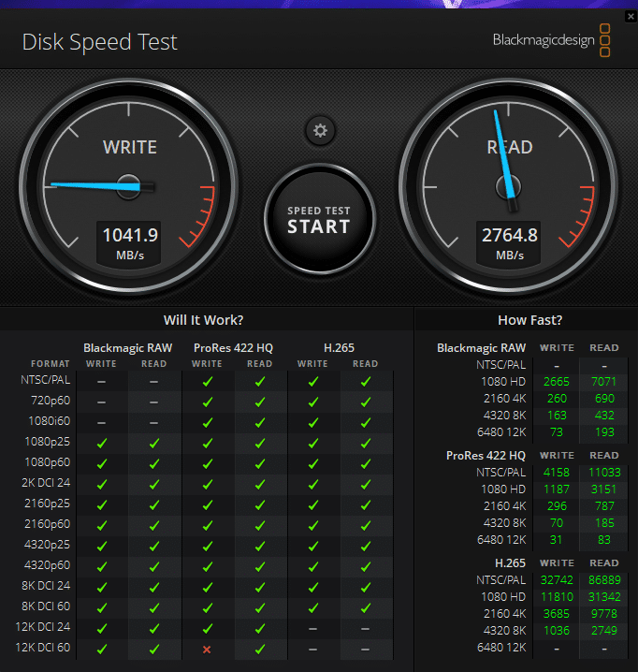Click the 12K DCI 60 format row label
638x672 pixels.
[x=43, y=647]
